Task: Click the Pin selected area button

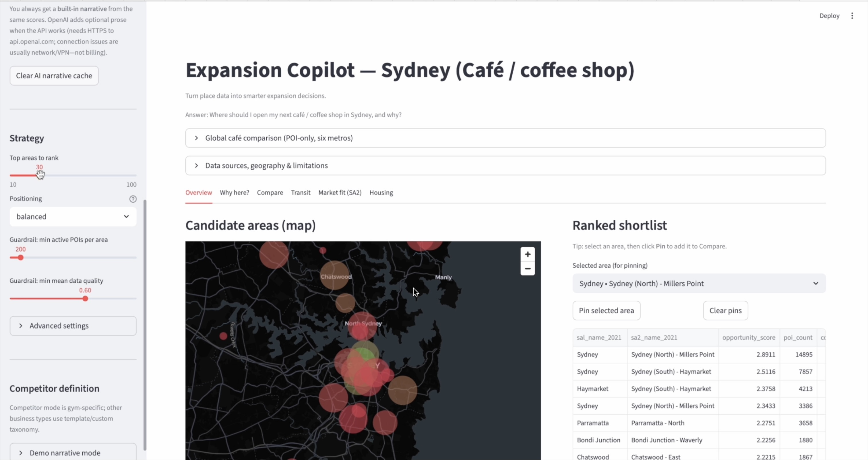Action: (606, 310)
